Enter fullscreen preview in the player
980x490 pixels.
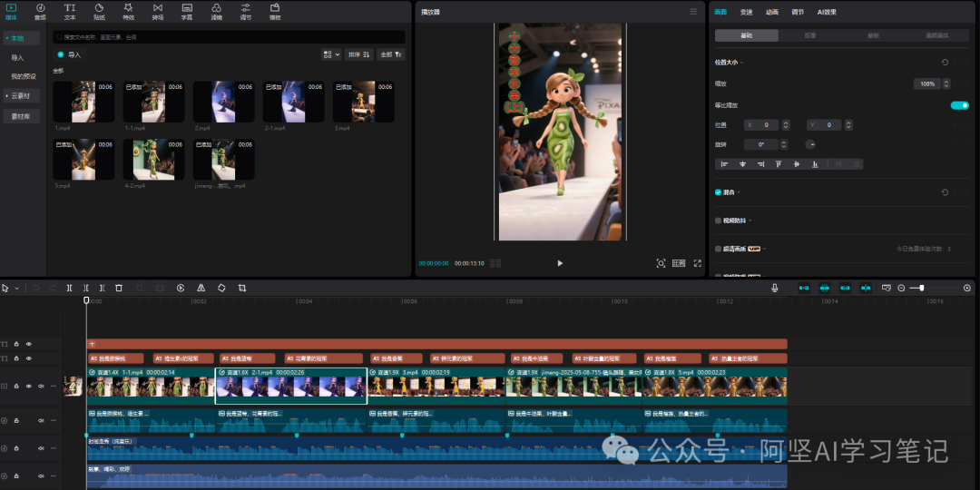pos(698,263)
